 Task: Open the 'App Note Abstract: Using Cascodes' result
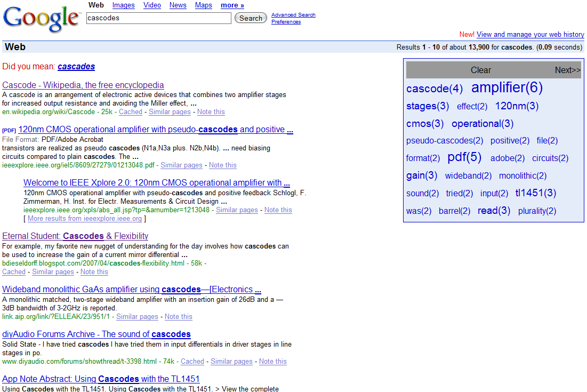pos(101,379)
